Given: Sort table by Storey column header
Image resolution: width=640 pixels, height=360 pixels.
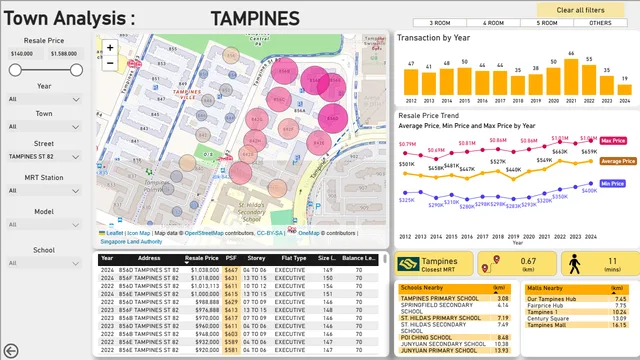Looking at the screenshot, I should click(x=256, y=258).
